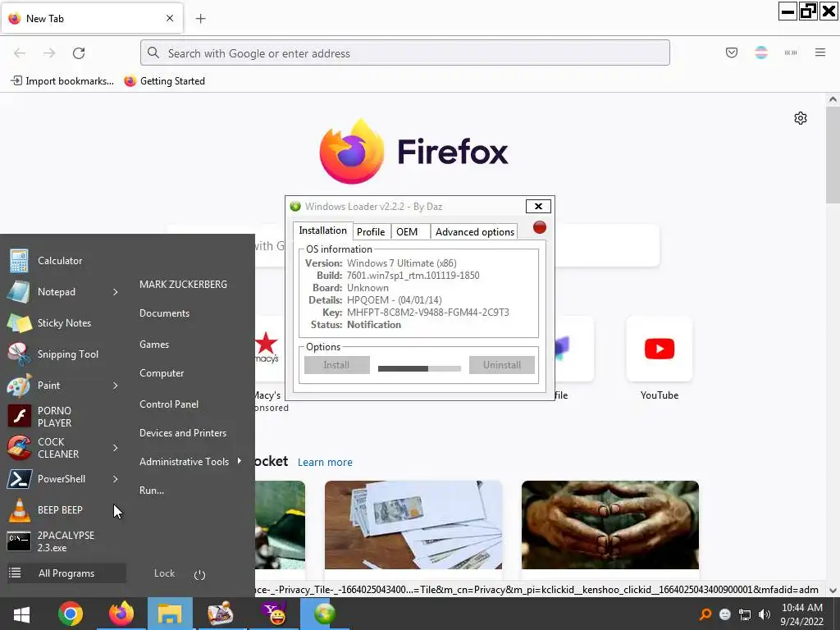Select the Installation tab
This screenshot has width=840, height=630.
click(322, 231)
